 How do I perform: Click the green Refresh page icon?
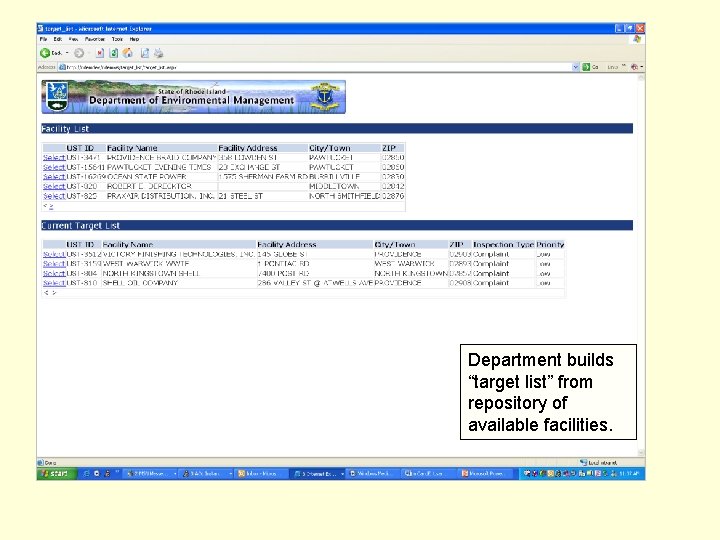(114, 53)
